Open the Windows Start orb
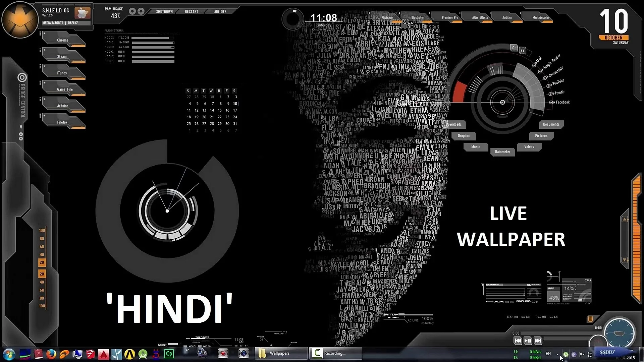This screenshot has height=362, width=644. click(x=9, y=354)
